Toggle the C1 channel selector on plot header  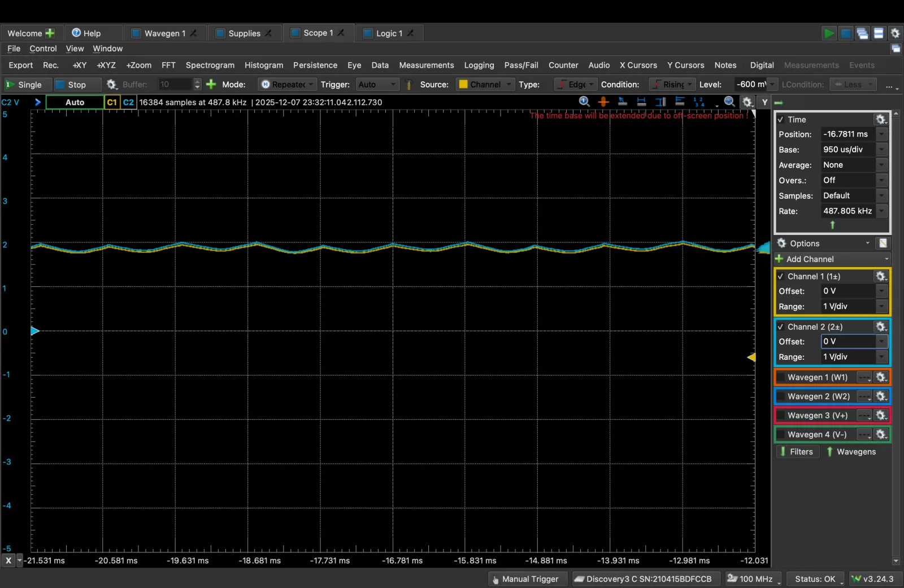112,102
